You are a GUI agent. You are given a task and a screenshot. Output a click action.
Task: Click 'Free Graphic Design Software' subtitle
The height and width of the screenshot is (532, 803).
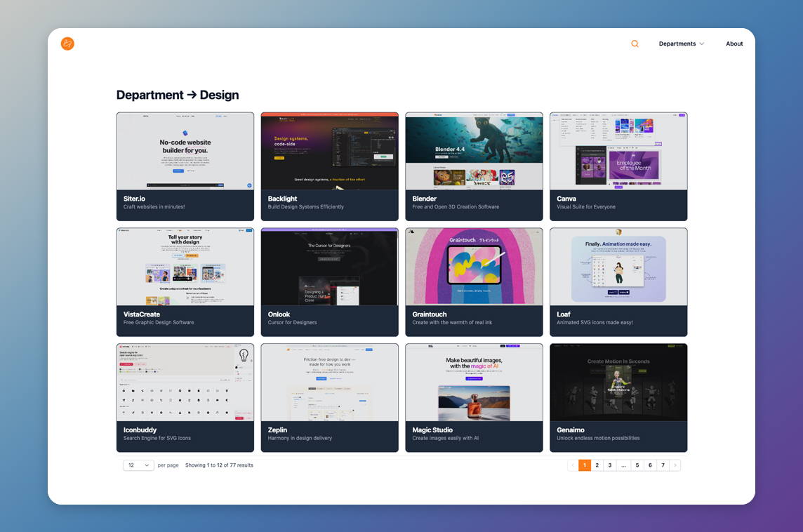coord(159,323)
